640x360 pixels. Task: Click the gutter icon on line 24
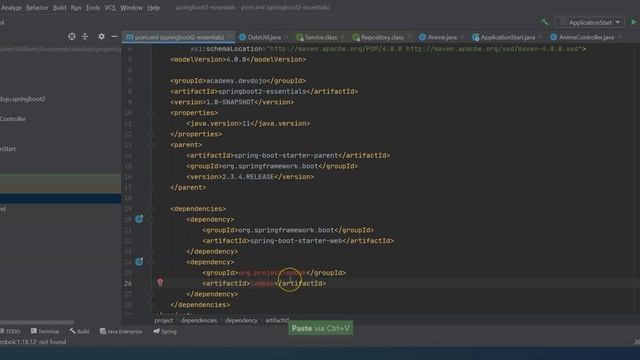tap(139, 262)
